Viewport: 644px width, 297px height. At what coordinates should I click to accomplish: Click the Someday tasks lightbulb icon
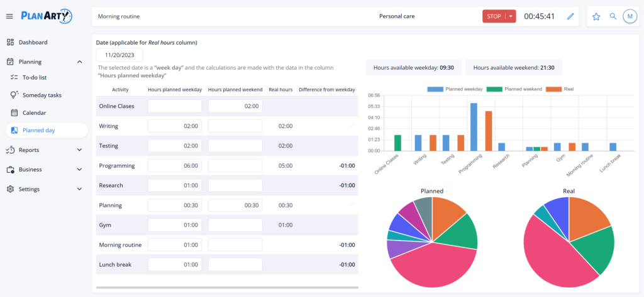(x=15, y=95)
